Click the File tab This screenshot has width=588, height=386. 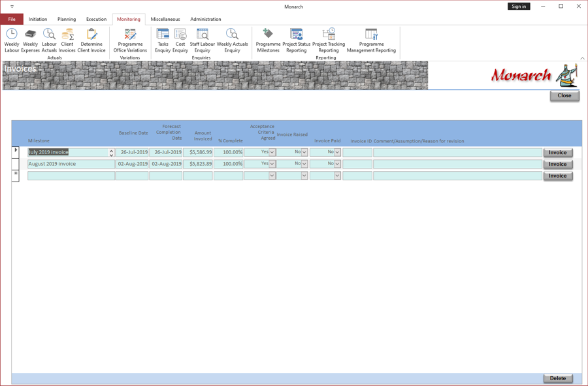(x=12, y=19)
